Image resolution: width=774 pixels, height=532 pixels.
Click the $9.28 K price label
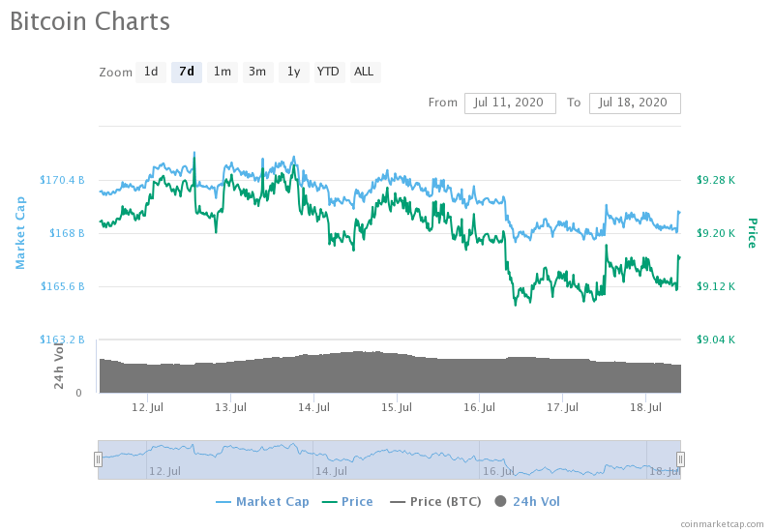tap(716, 180)
